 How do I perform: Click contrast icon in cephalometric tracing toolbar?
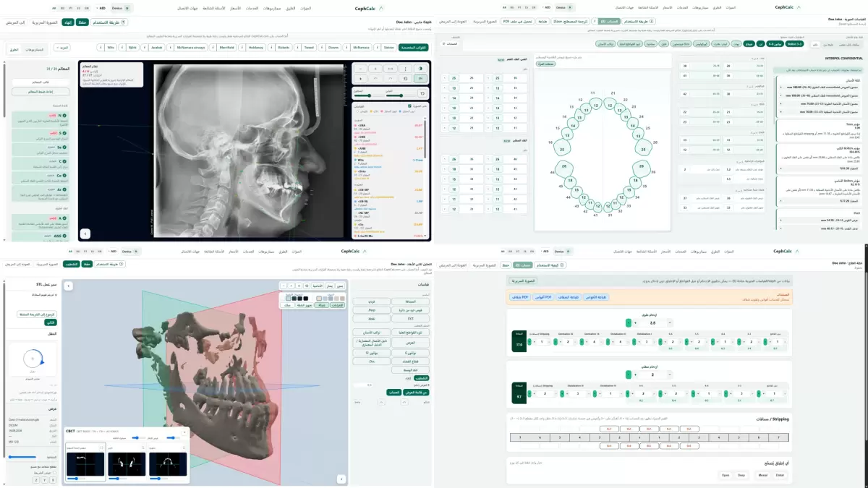pyautogui.click(x=420, y=68)
